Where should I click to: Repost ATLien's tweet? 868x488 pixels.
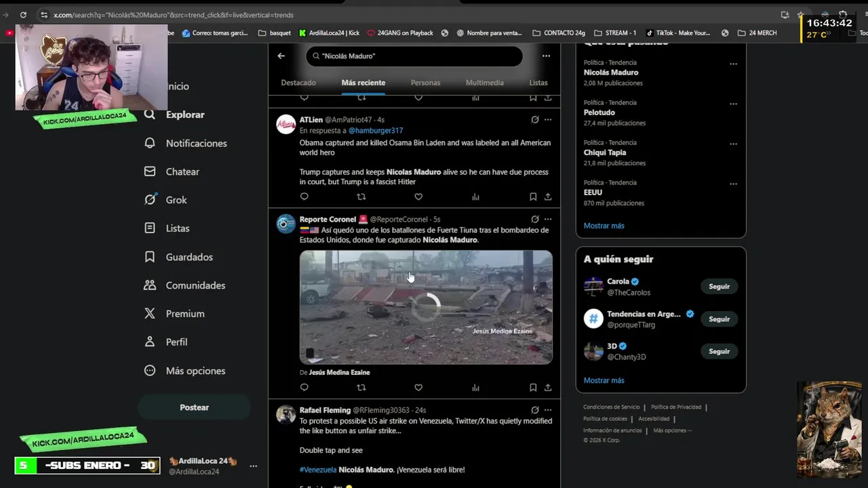click(361, 197)
